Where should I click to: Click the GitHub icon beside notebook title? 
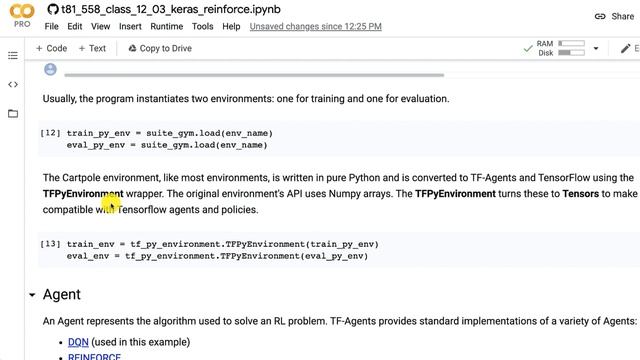53,9
